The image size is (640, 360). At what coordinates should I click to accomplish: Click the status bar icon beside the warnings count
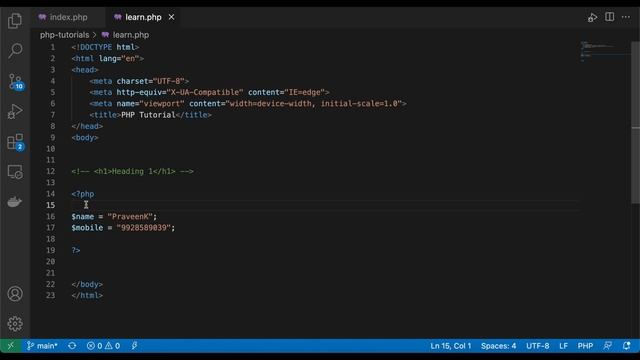coord(134,346)
